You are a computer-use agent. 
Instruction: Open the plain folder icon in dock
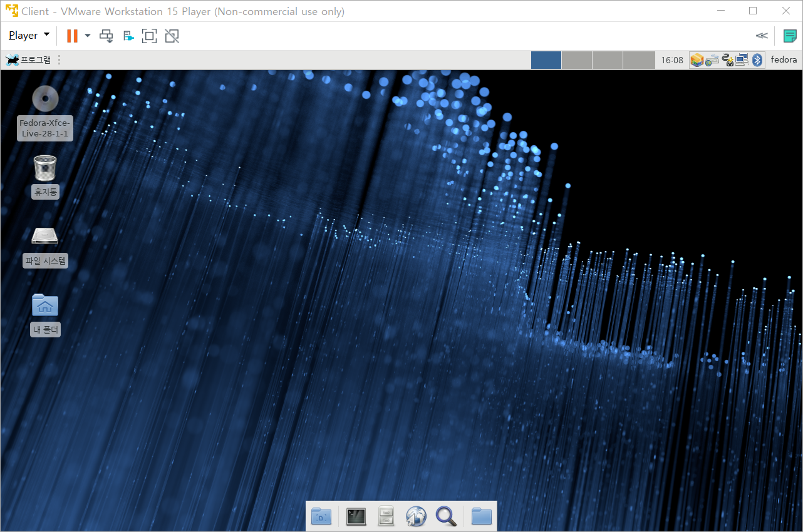482,516
